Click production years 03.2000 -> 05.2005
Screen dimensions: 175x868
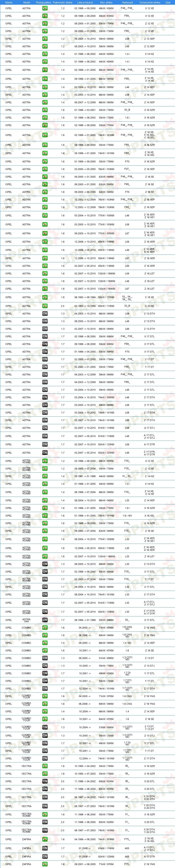click(x=85, y=169)
